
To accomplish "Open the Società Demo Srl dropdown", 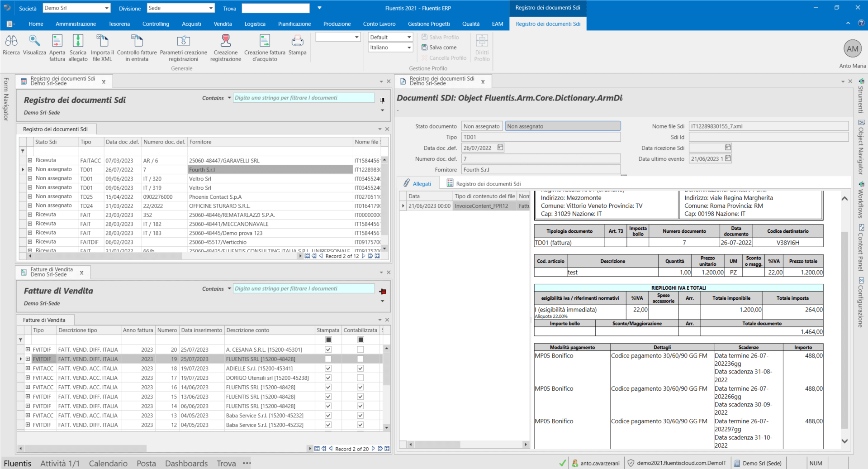I will click(107, 8).
